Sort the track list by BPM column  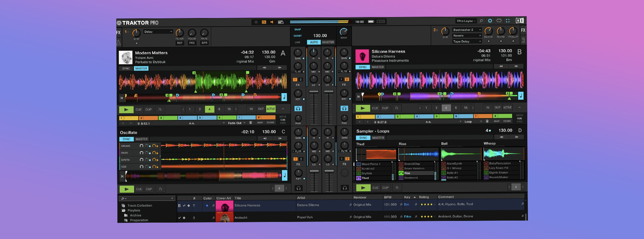coord(388,197)
